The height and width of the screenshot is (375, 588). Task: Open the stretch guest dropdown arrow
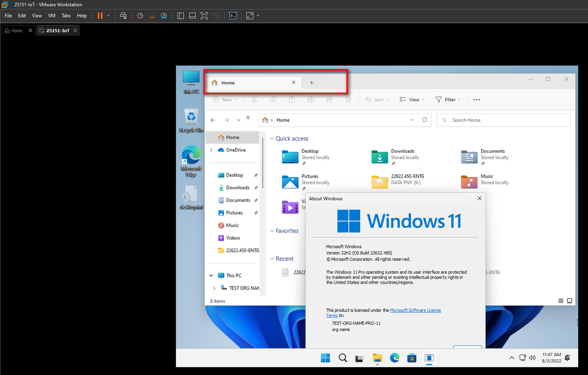[258, 15]
